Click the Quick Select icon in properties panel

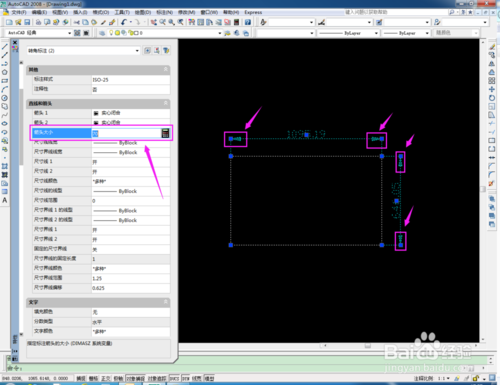click(x=166, y=51)
